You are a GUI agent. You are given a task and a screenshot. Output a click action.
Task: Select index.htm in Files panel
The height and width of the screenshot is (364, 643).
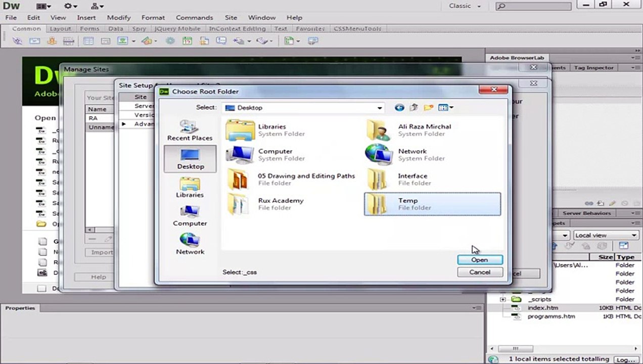pos(542,308)
